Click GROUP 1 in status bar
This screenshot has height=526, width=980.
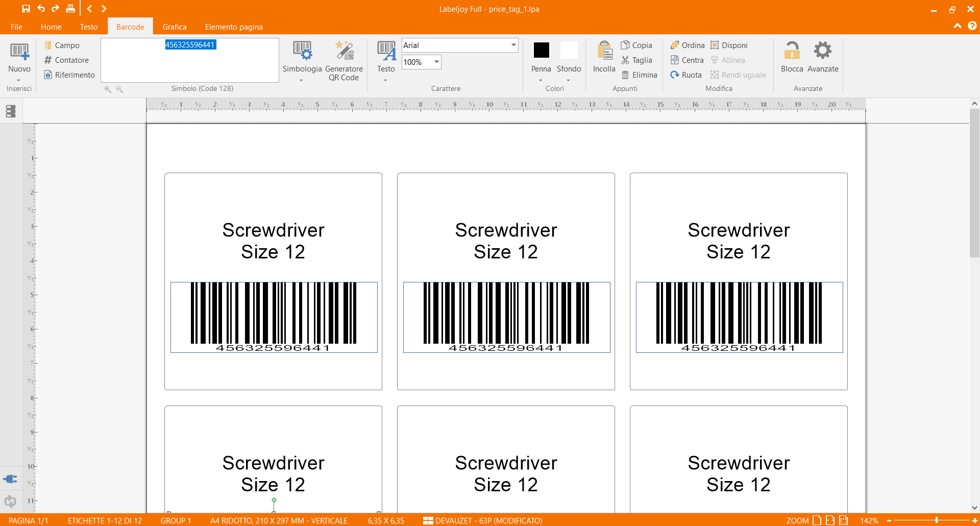click(x=176, y=520)
